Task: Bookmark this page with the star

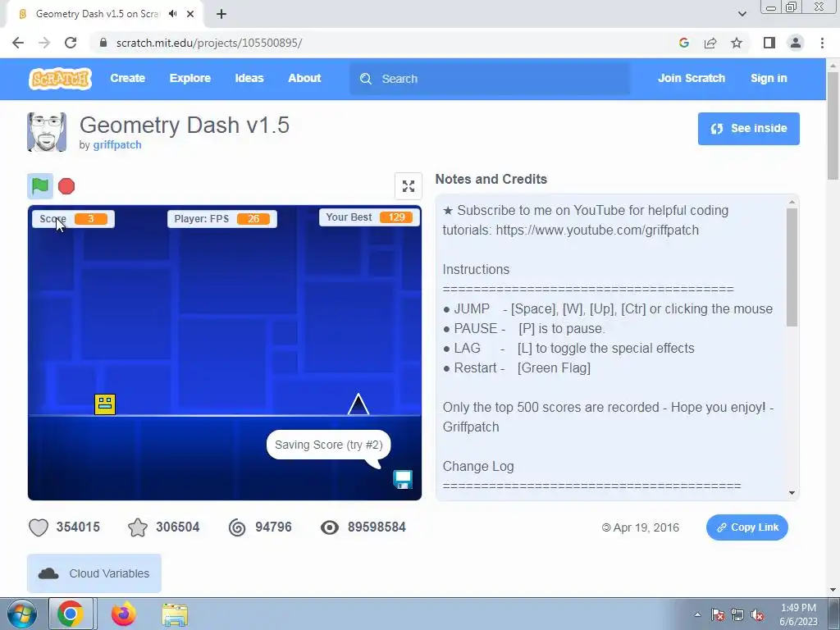Action: [x=737, y=43]
